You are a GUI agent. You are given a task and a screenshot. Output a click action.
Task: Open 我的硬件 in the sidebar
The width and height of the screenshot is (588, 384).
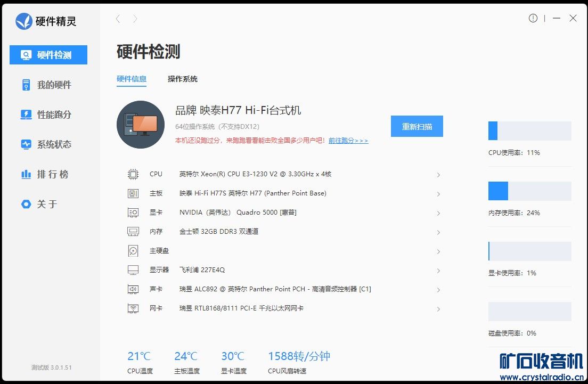[48, 85]
